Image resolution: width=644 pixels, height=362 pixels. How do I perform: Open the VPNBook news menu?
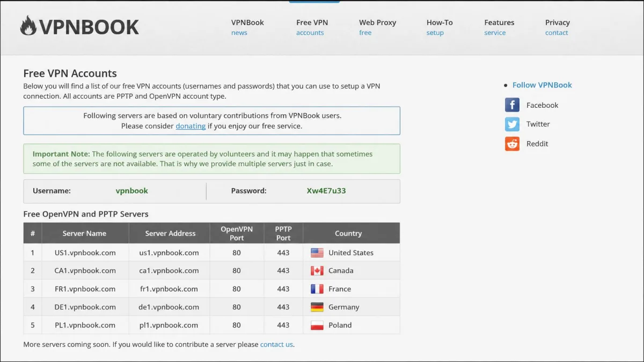coord(247,27)
